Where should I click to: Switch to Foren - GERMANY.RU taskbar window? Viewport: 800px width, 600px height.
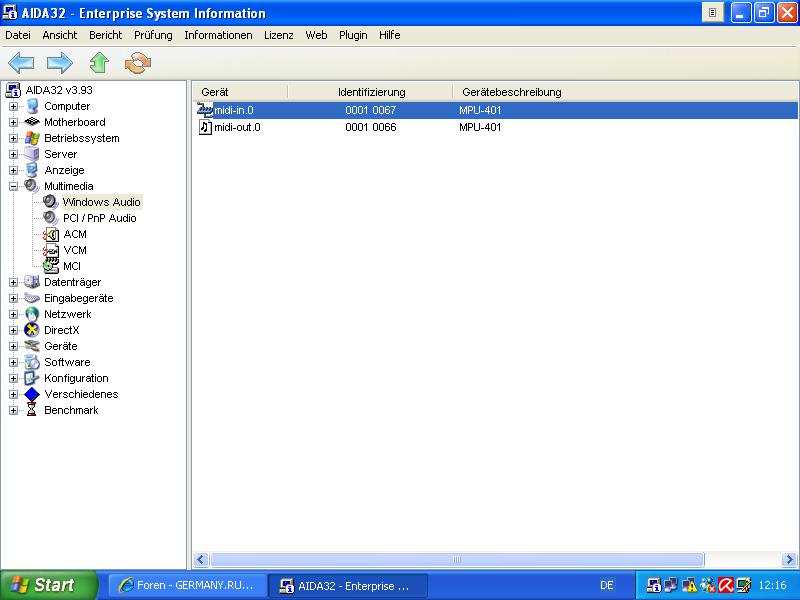(x=187, y=585)
